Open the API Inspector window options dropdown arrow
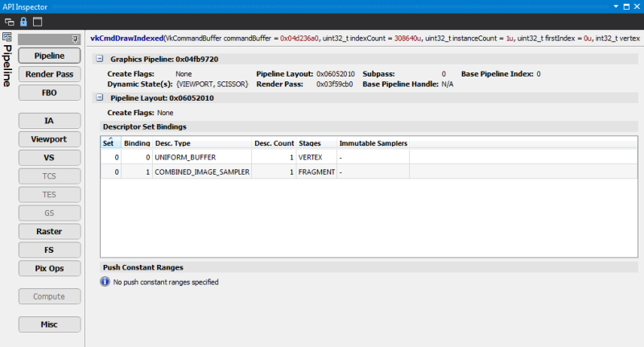The width and height of the screenshot is (644, 347). pyautogui.click(x=617, y=6)
